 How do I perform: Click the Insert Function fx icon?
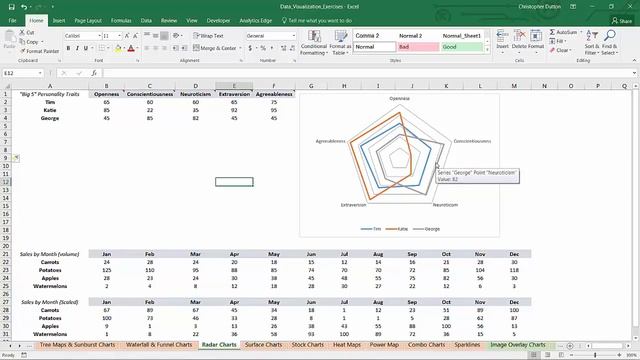(x=94, y=73)
